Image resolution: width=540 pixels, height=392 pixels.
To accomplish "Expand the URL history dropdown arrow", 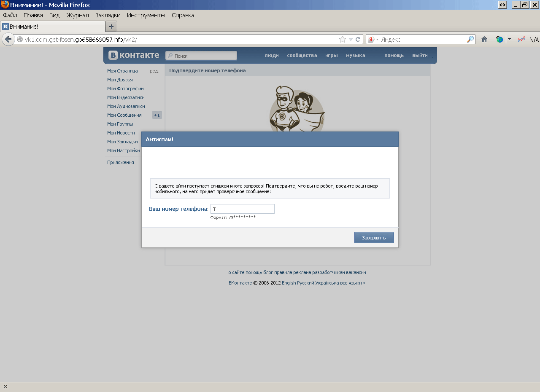I will point(351,39).
